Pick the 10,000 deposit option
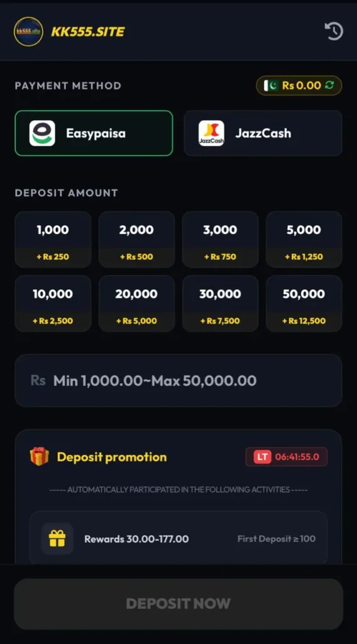357x644 pixels. (x=53, y=304)
